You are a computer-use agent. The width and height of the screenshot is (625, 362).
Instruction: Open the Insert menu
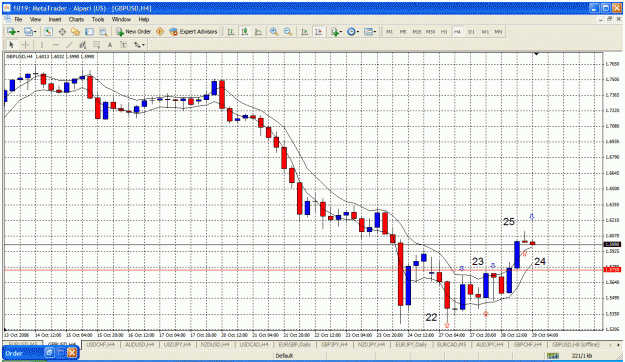[x=55, y=19]
